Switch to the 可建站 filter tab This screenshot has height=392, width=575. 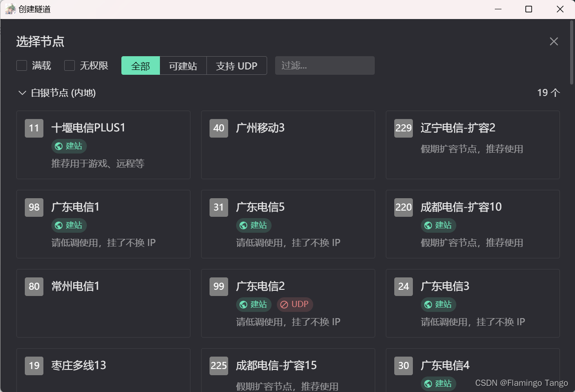183,65
